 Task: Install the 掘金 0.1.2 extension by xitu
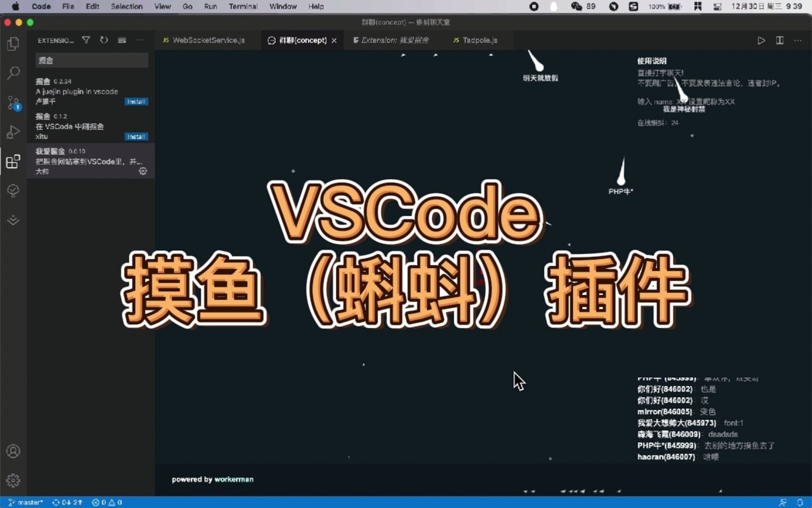click(x=136, y=137)
